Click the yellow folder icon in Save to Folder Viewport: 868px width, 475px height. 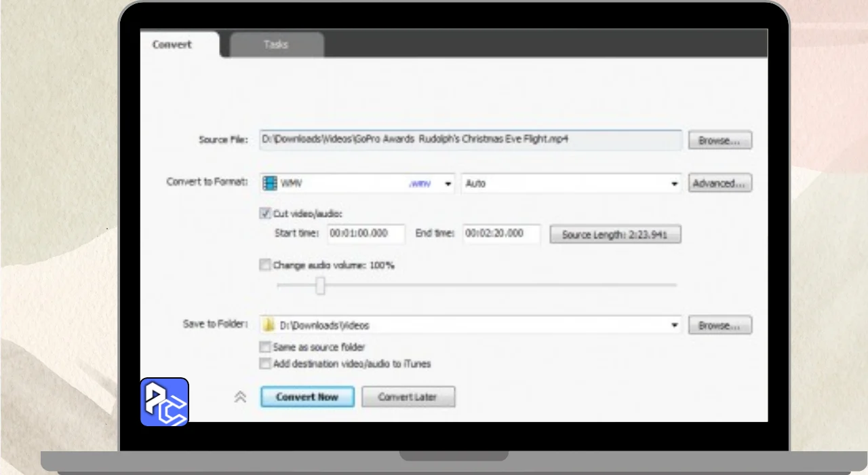[269, 325]
